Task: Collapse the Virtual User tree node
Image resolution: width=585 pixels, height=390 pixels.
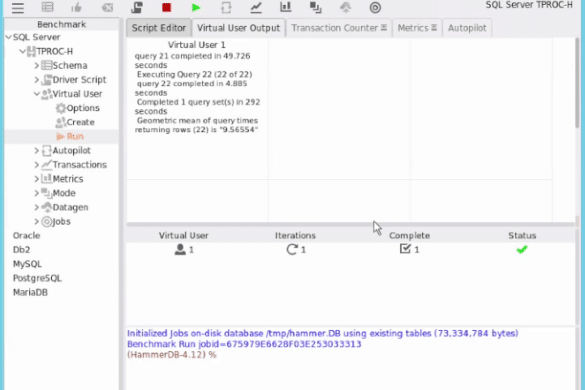Action: click(37, 94)
